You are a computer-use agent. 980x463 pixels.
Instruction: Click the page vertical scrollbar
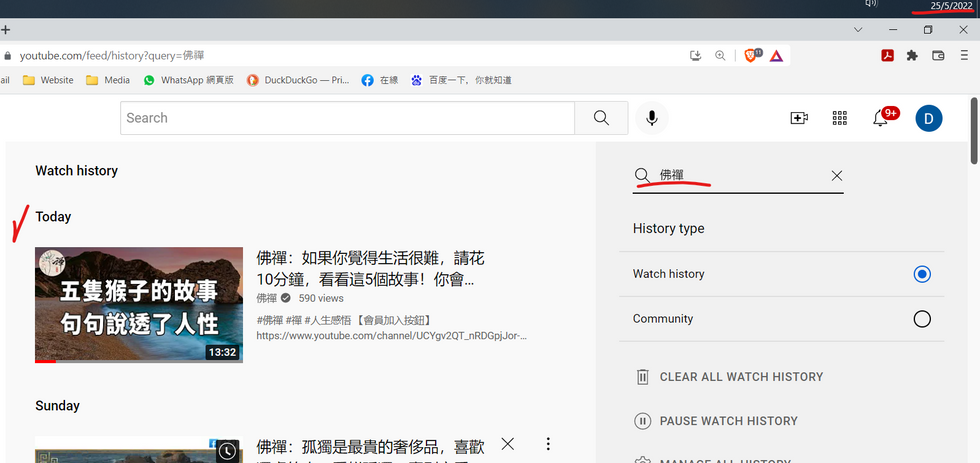tap(974, 131)
